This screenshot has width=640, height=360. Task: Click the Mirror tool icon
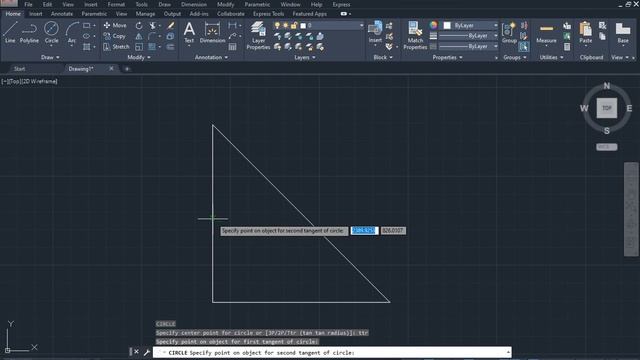tap(139, 36)
